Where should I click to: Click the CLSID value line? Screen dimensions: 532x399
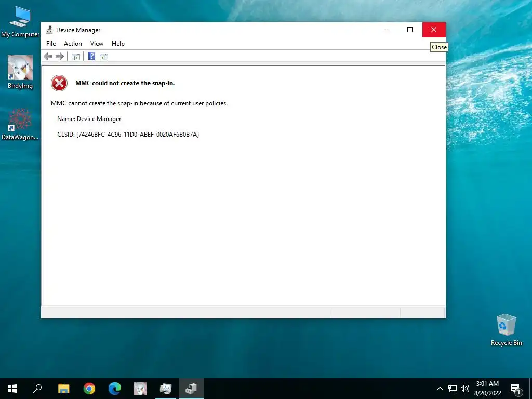128,135
